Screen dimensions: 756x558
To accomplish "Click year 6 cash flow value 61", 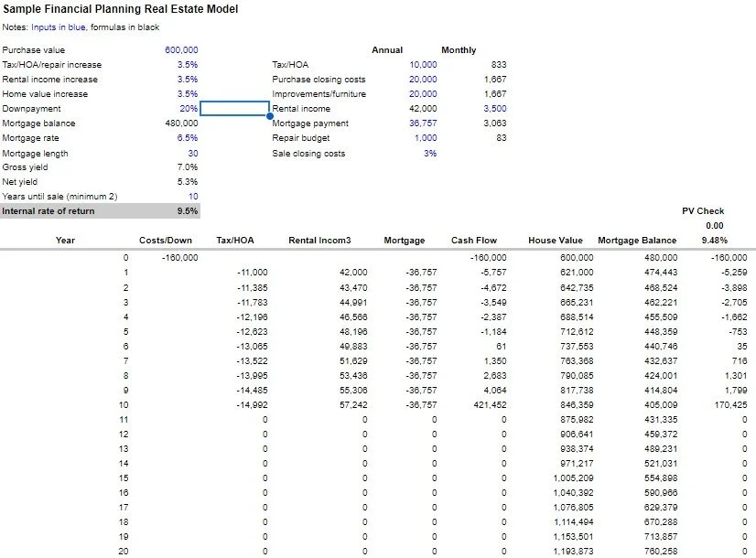I will pyautogui.click(x=502, y=347).
